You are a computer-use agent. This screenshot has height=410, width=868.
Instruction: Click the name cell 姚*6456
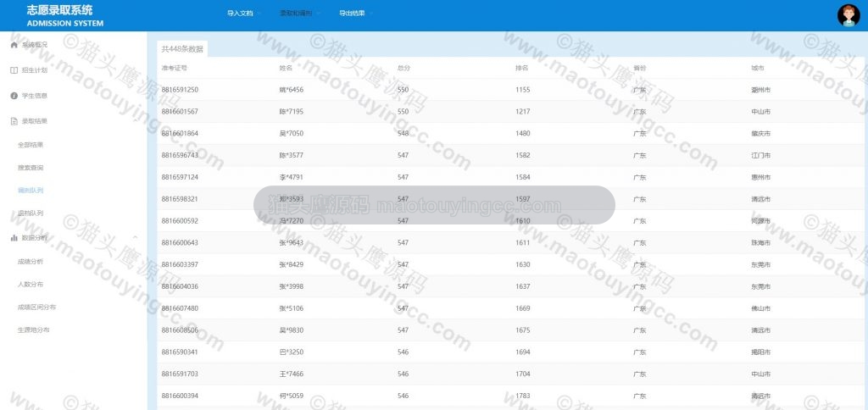click(292, 90)
